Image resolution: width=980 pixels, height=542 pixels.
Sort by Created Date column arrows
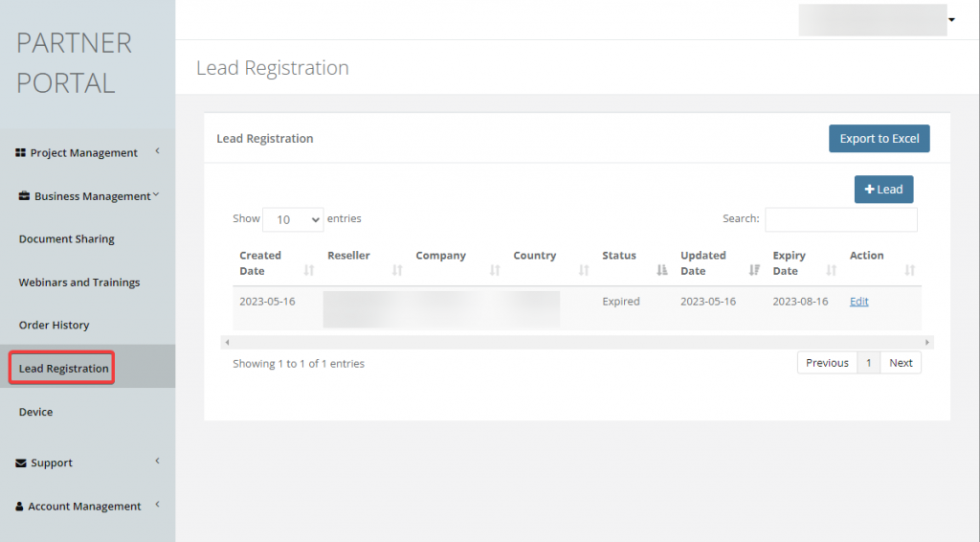(309, 271)
